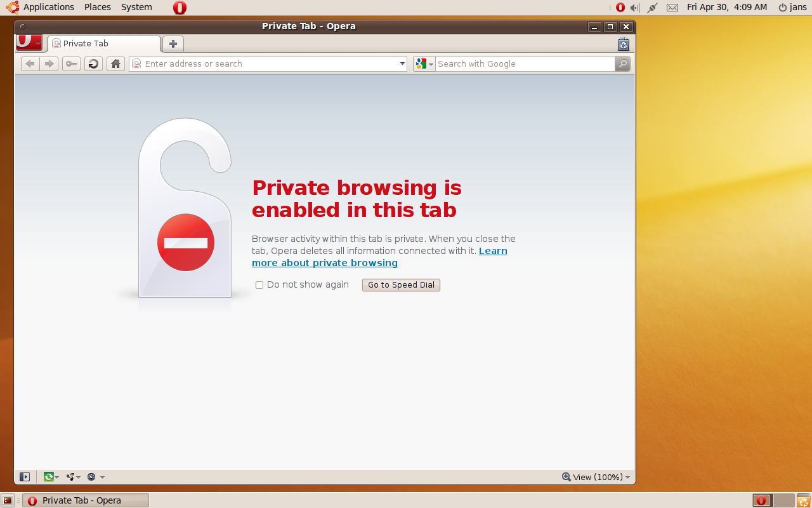Open the Trash icon in bottom panel
The height and width of the screenshot is (508, 812).
point(803,500)
